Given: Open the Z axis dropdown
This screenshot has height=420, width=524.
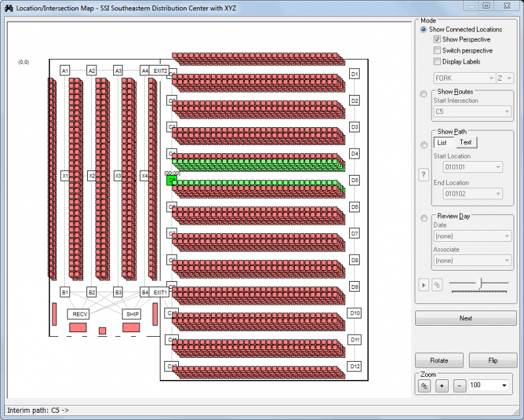Looking at the screenshot, I should point(504,78).
